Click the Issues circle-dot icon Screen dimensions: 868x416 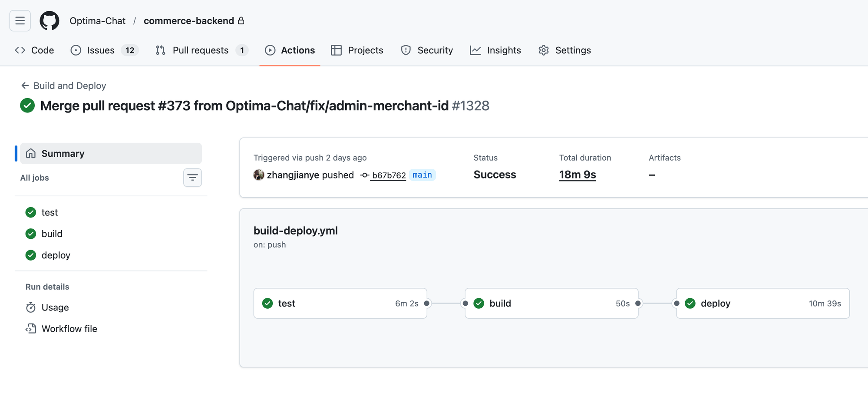76,50
